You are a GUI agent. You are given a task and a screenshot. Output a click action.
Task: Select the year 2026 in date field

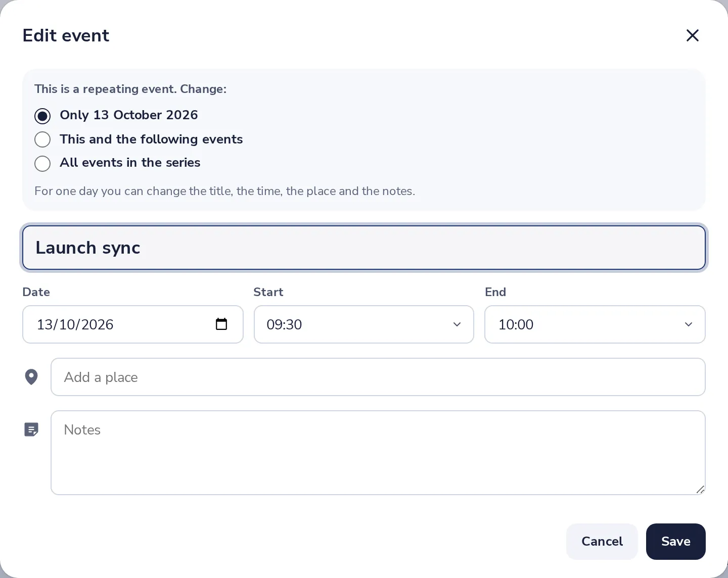tap(97, 324)
